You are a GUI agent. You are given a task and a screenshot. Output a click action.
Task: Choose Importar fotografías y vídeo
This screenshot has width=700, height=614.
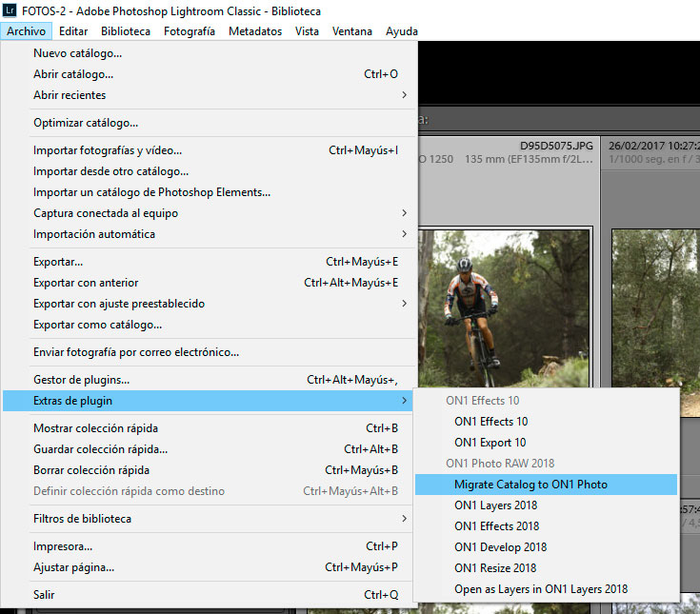(x=108, y=150)
